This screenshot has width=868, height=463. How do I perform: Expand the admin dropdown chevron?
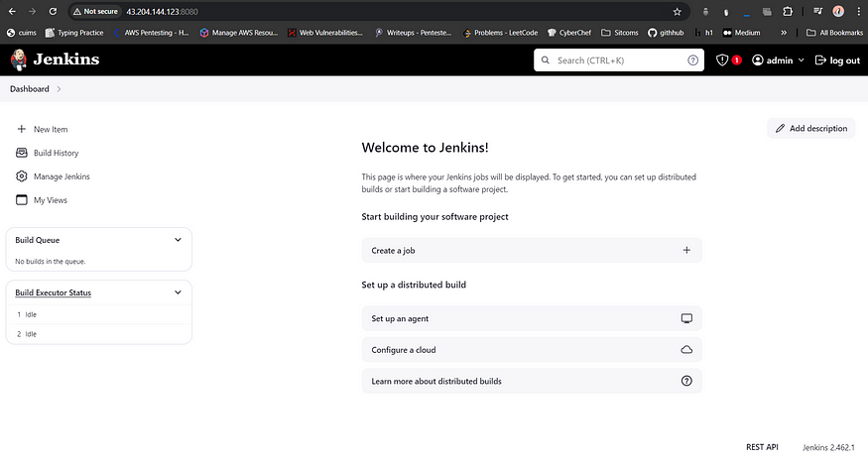[801, 60]
